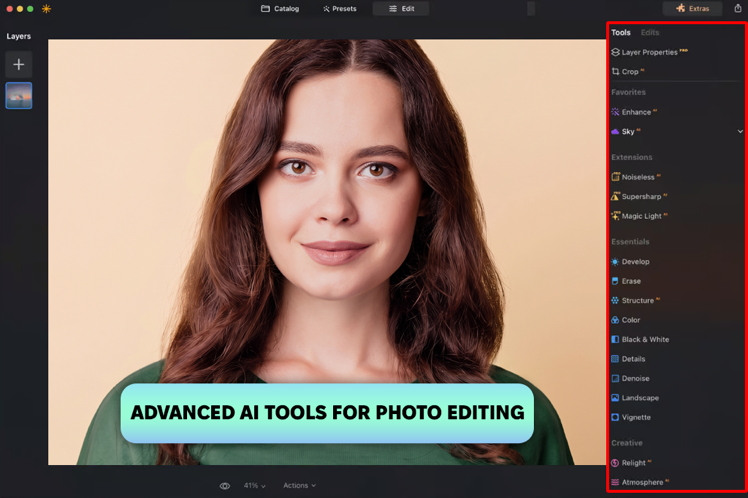Image resolution: width=748 pixels, height=498 pixels.
Task: Click the 'Essentials' section label
Action: coord(630,242)
